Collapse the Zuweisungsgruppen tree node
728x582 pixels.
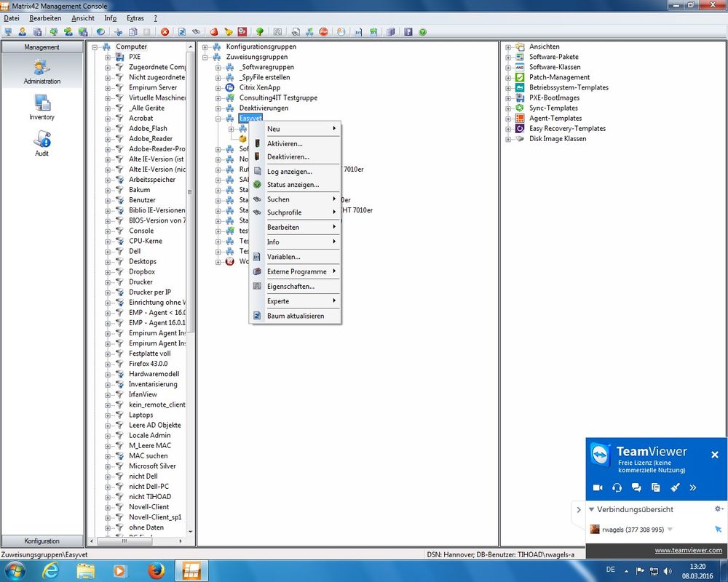click(205, 57)
